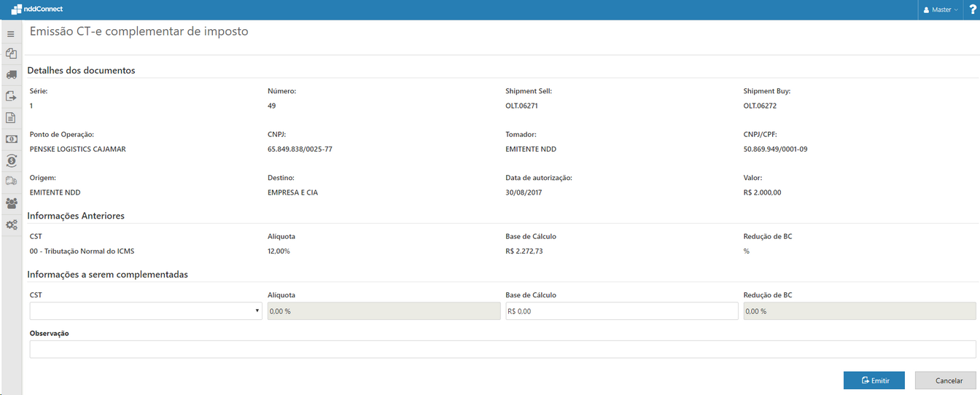
Task: Click the Informações a serem complementadas heading
Action: [x=108, y=275]
